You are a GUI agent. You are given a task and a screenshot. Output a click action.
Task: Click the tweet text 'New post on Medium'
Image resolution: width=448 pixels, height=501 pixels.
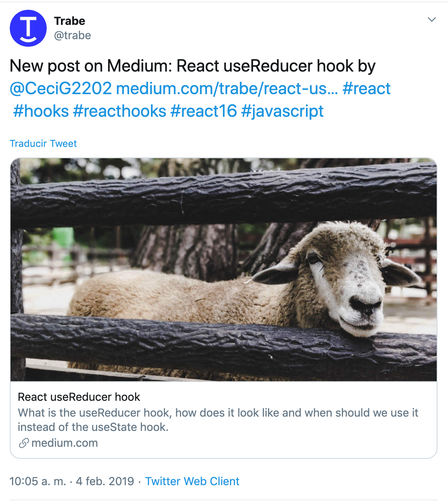pos(91,66)
